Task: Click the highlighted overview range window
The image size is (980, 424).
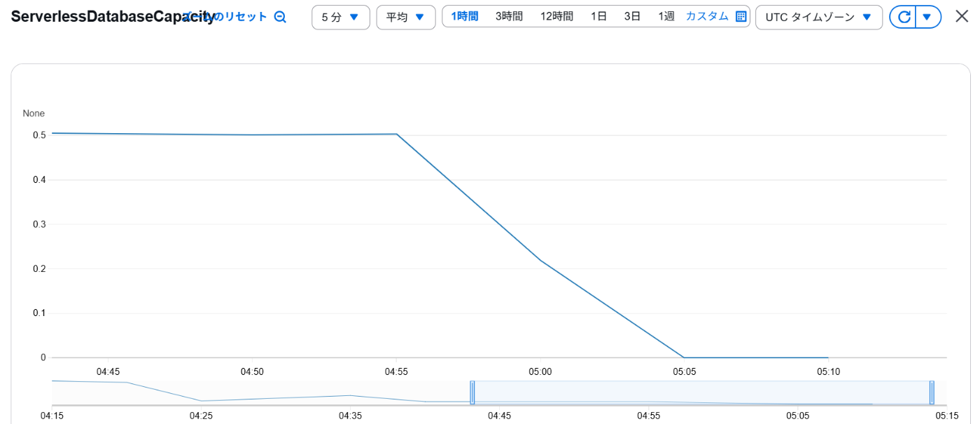Action: point(702,392)
